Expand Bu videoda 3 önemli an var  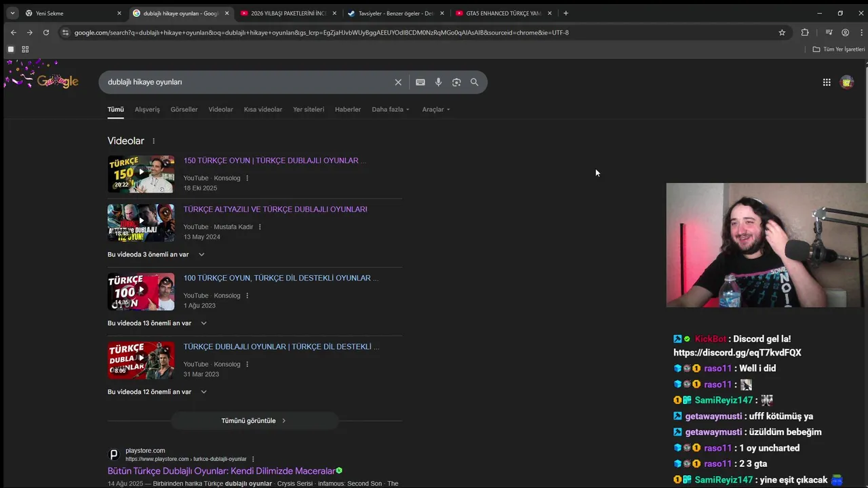156,254
